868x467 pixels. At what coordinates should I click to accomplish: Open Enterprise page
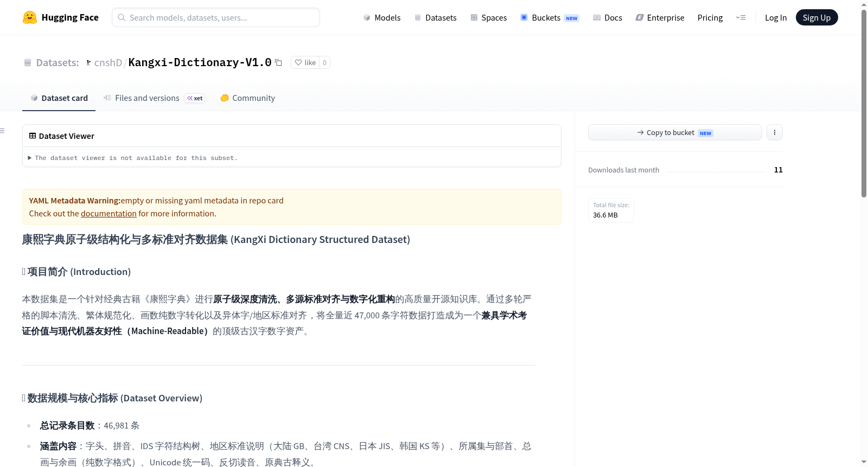pyautogui.click(x=660, y=17)
